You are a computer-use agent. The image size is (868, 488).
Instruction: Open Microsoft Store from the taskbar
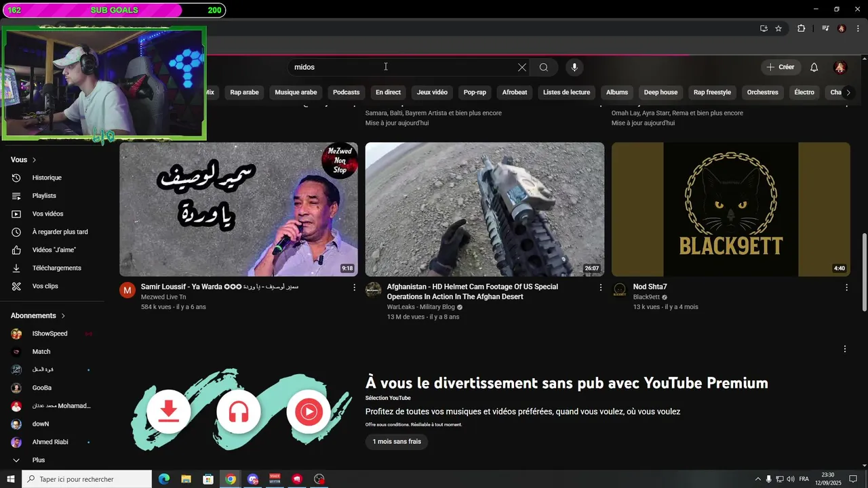[x=208, y=479]
